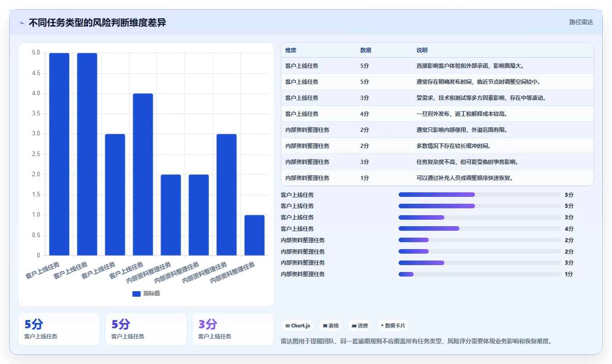Click the blue 指标值 legend swatch
This screenshot has width=612, height=364.
pyautogui.click(x=137, y=293)
